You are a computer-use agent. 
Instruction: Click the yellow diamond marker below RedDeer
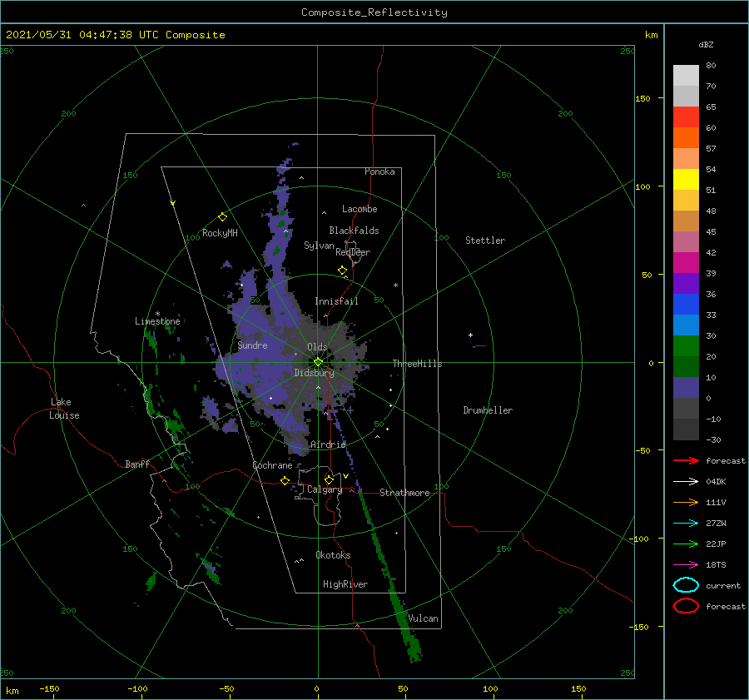[342, 271]
